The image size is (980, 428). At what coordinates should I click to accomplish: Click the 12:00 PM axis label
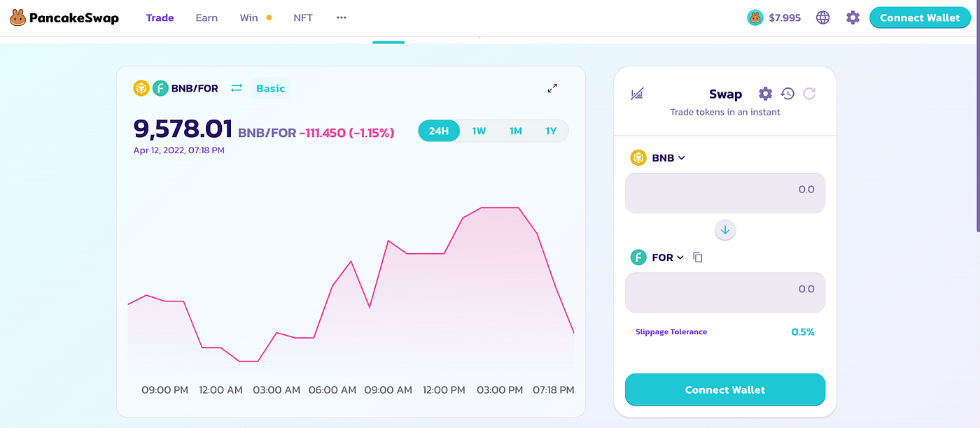tap(444, 390)
